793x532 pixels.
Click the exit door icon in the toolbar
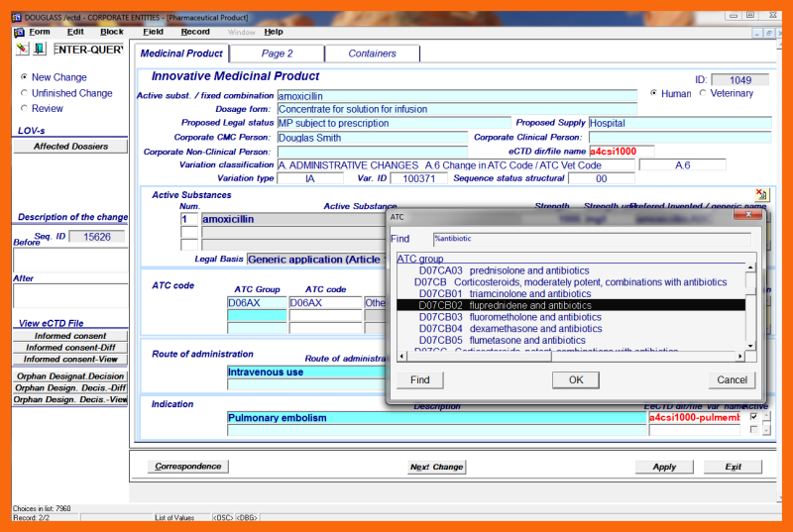[x=39, y=49]
